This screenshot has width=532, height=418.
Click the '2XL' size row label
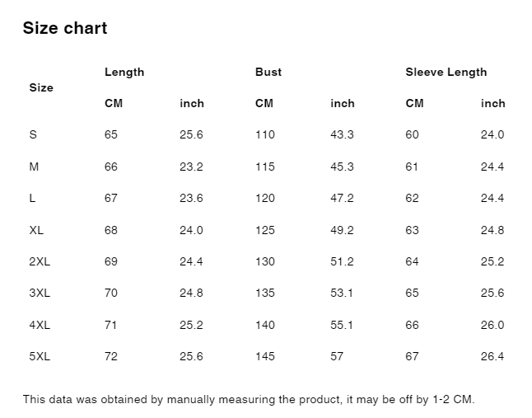pos(40,261)
